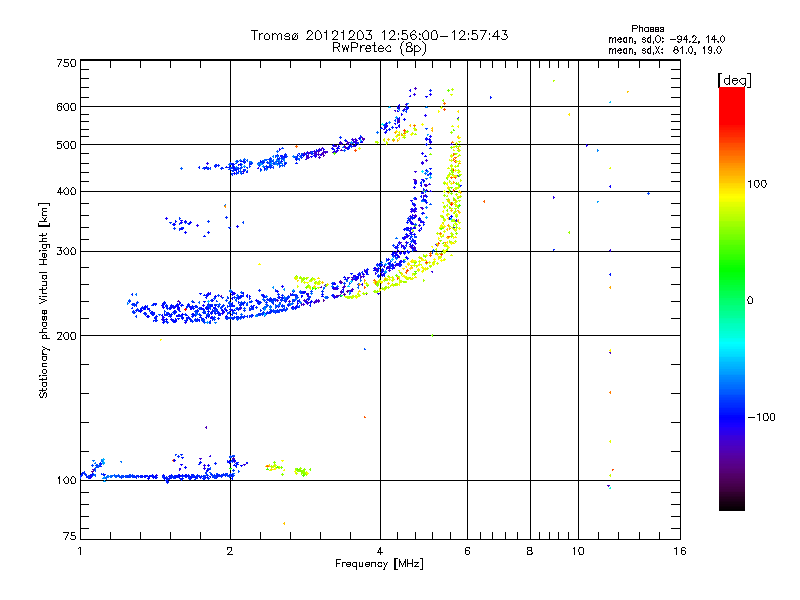The image size is (800, 600).
Task: Click the 1 tick label on frequency axis
Action: [80, 551]
